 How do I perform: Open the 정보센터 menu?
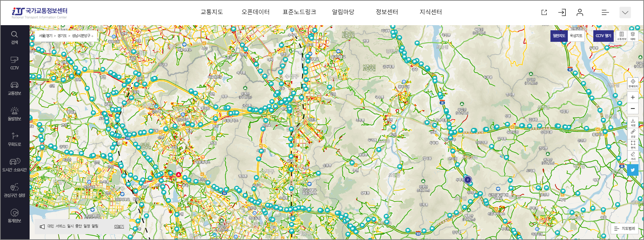tap(387, 12)
